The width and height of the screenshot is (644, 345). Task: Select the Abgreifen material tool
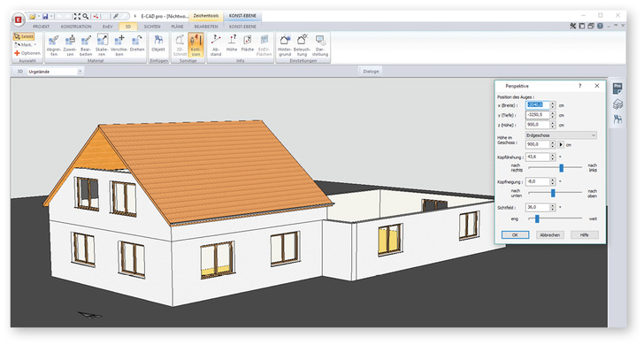[53, 45]
